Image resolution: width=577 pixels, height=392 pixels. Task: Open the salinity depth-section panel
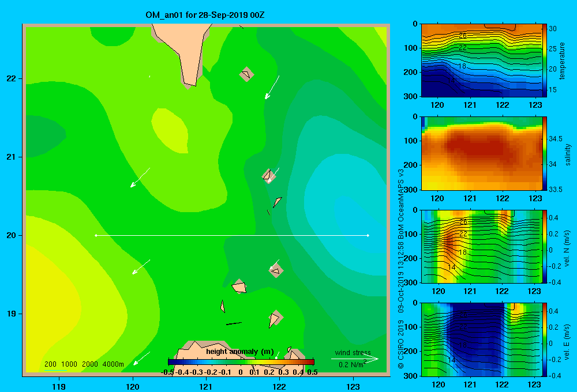click(x=482, y=153)
